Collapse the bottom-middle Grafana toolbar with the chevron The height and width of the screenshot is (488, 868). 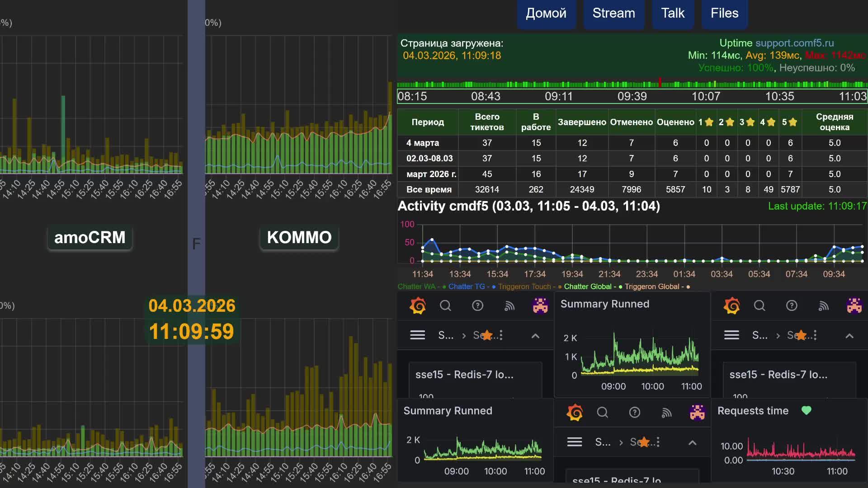click(692, 442)
